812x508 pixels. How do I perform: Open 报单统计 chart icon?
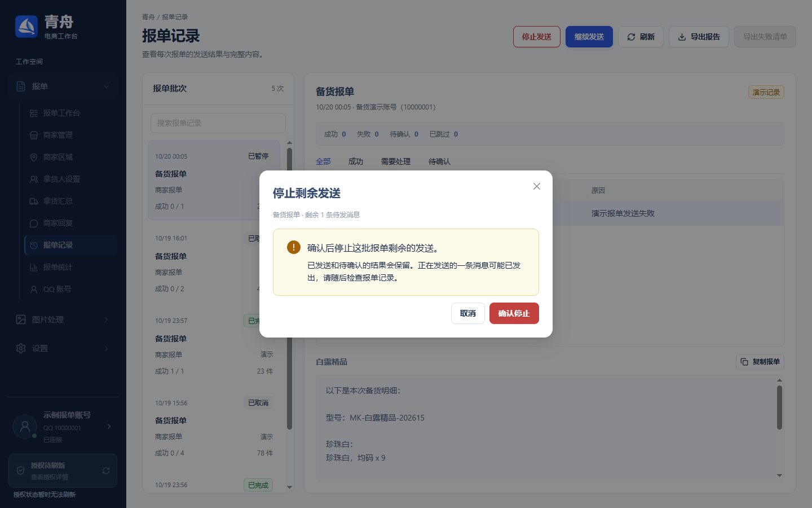click(34, 268)
